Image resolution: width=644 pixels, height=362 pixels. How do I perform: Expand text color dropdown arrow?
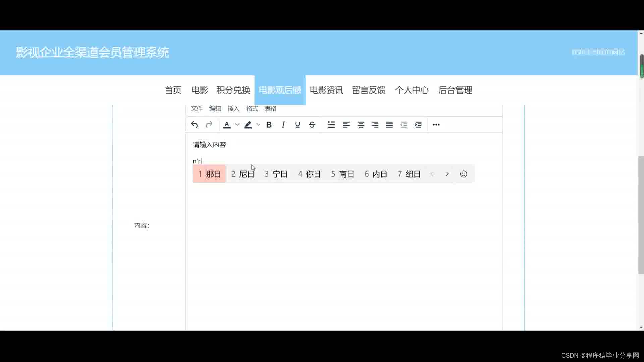click(237, 125)
